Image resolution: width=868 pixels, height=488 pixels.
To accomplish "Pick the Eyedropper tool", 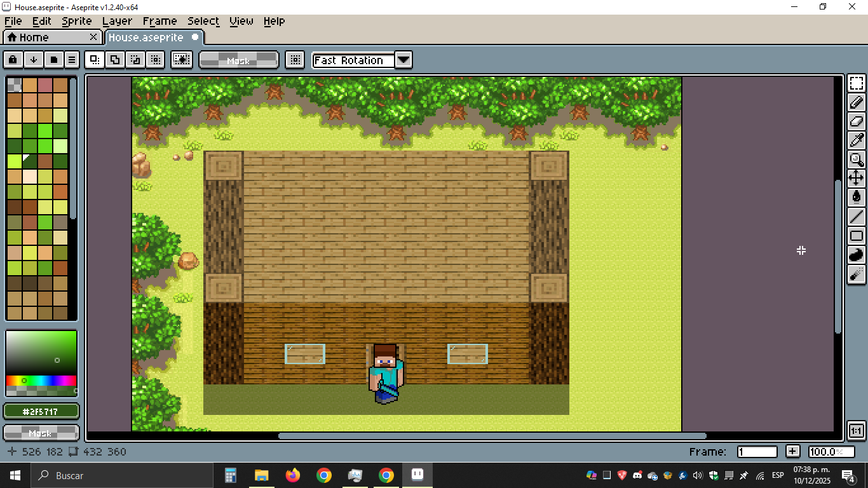I will 857,140.
